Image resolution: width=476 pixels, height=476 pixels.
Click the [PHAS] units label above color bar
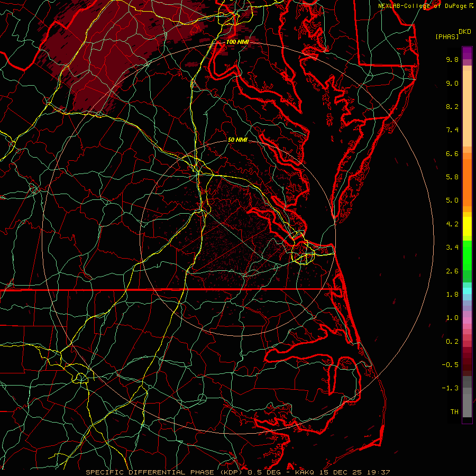pos(447,36)
